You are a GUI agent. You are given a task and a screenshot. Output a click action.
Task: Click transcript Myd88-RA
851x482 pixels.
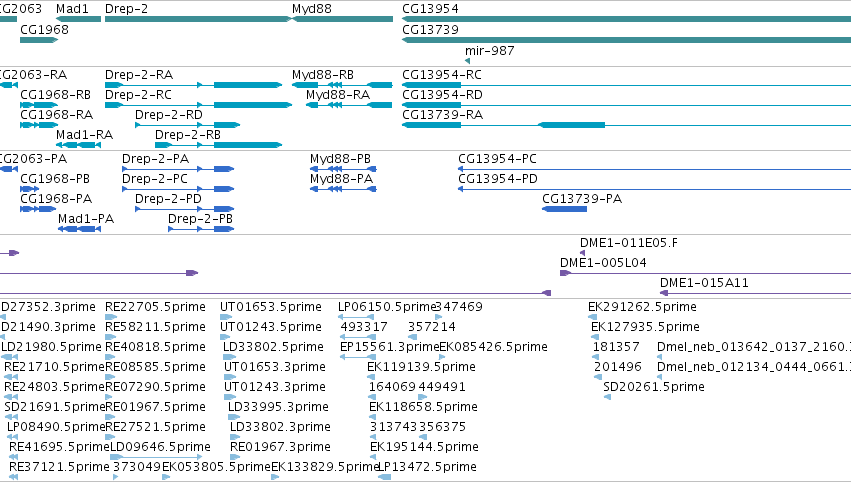click(349, 105)
